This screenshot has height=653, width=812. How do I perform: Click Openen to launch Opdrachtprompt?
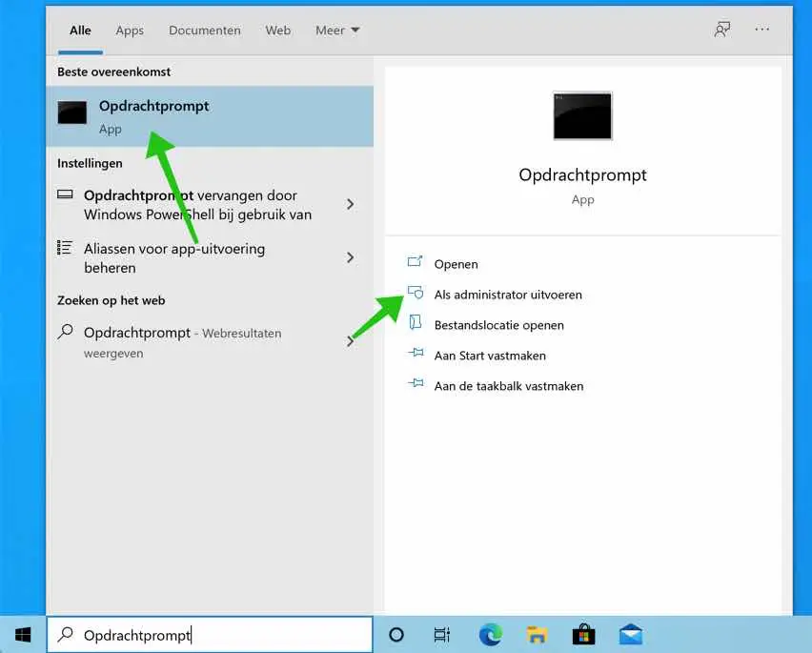pyautogui.click(x=456, y=264)
